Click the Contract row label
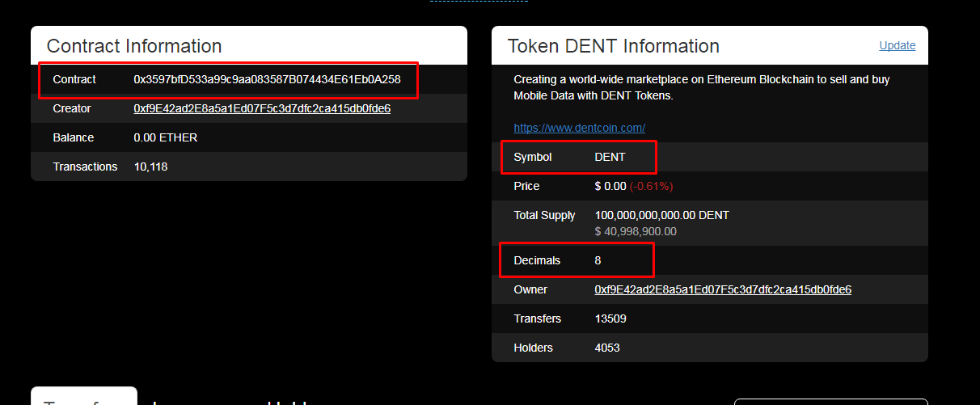This screenshot has height=405, width=980. coord(74,79)
